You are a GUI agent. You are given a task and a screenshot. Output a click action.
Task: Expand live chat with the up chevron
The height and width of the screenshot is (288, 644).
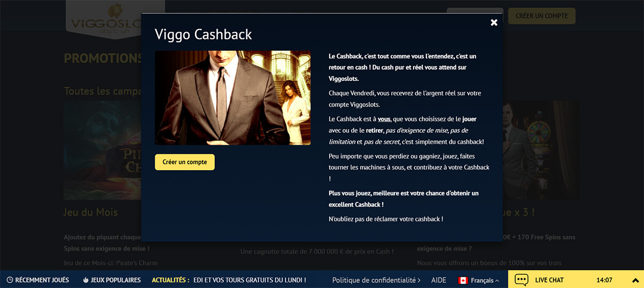[635, 281]
